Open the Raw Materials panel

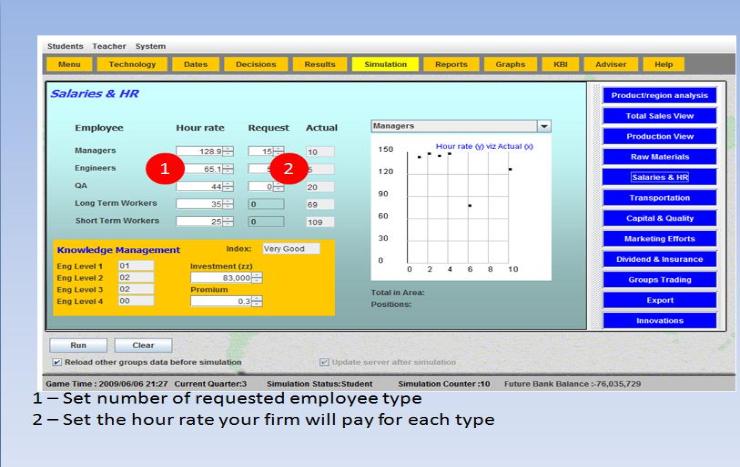(659, 157)
